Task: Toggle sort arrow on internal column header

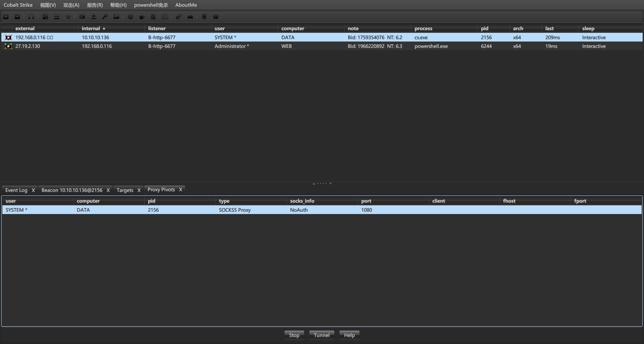Action: tap(104, 28)
